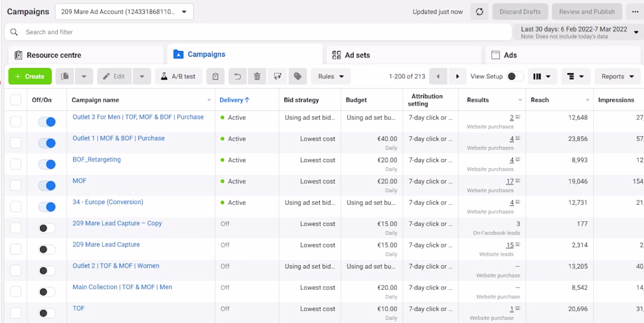This screenshot has height=323, width=644.
Task: Check the Main Collection row checkbox
Action: [16, 292]
